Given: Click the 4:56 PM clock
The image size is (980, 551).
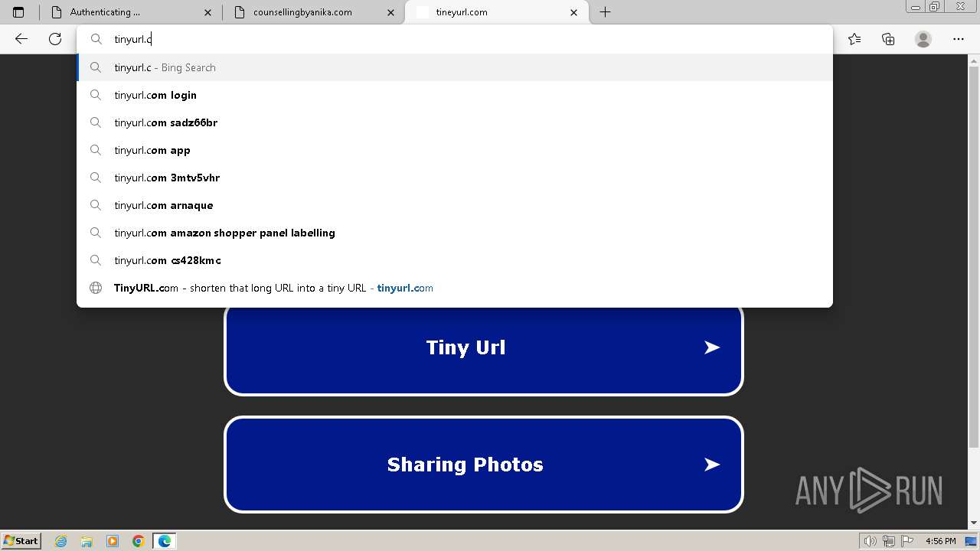Looking at the screenshot, I should pyautogui.click(x=940, y=541).
